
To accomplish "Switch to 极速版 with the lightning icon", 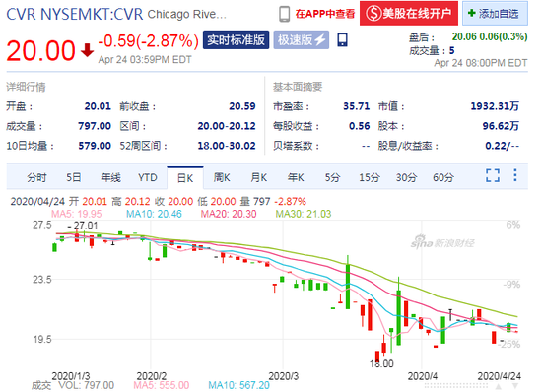I will pos(302,40).
